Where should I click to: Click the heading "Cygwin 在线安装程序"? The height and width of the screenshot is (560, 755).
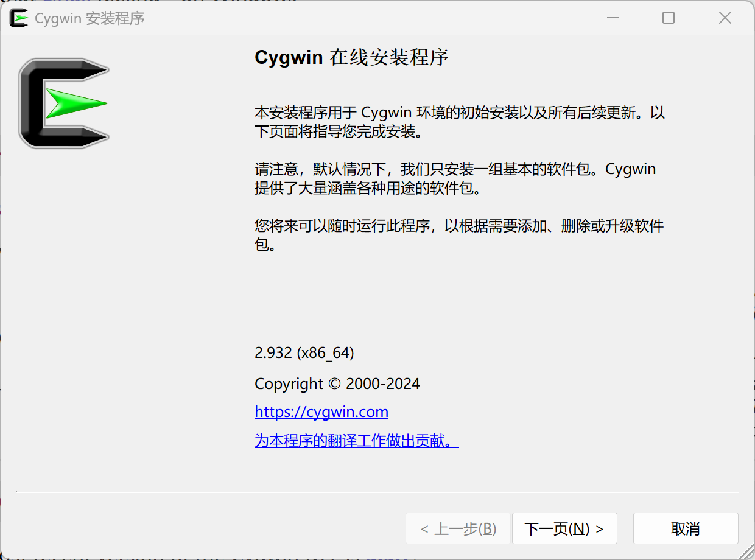[351, 58]
